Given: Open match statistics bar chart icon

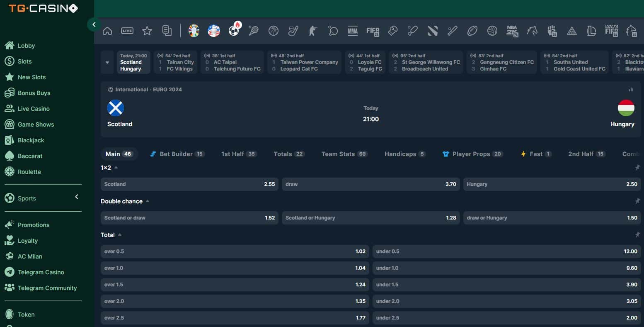Looking at the screenshot, I should pos(631,90).
